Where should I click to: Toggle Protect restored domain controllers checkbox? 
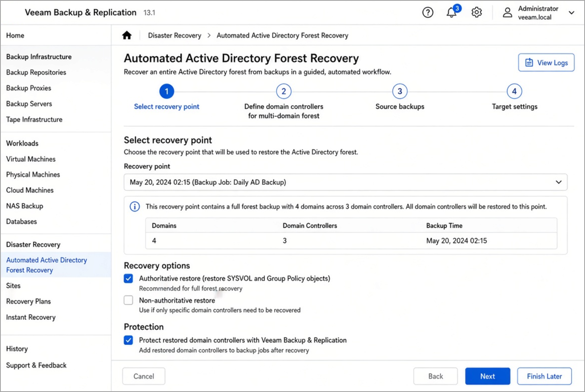128,341
